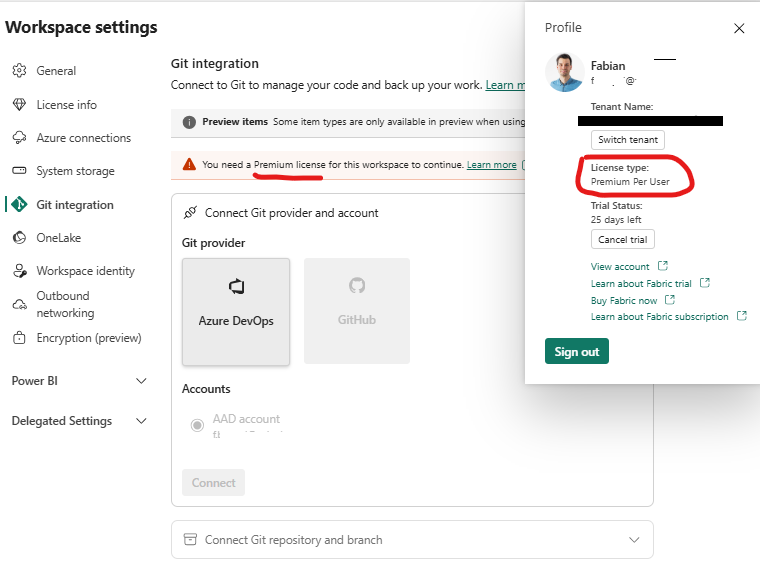The image size is (760, 570).
Task: Click the Encryption lock icon
Action: click(x=19, y=337)
